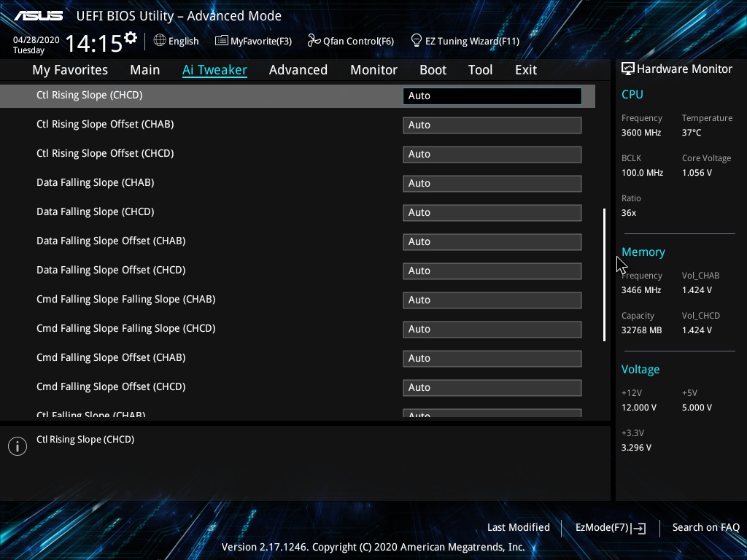This screenshot has height=560, width=747.
Task: Edit Ctl Rising Slope Offset (CHAB) field
Action: click(492, 125)
